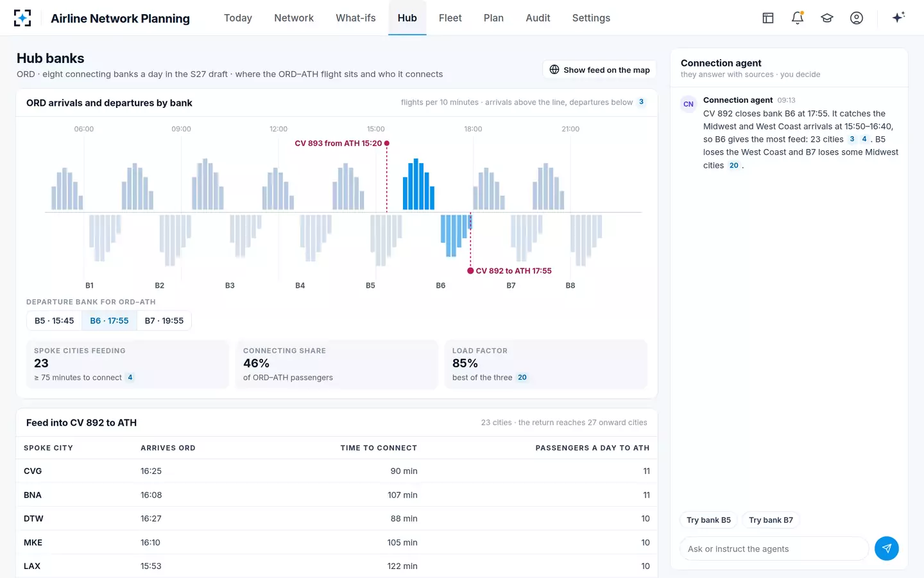The image size is (924, 578).
Task: Select the LAX spoke city row
Action: click(x=337, y=566)
